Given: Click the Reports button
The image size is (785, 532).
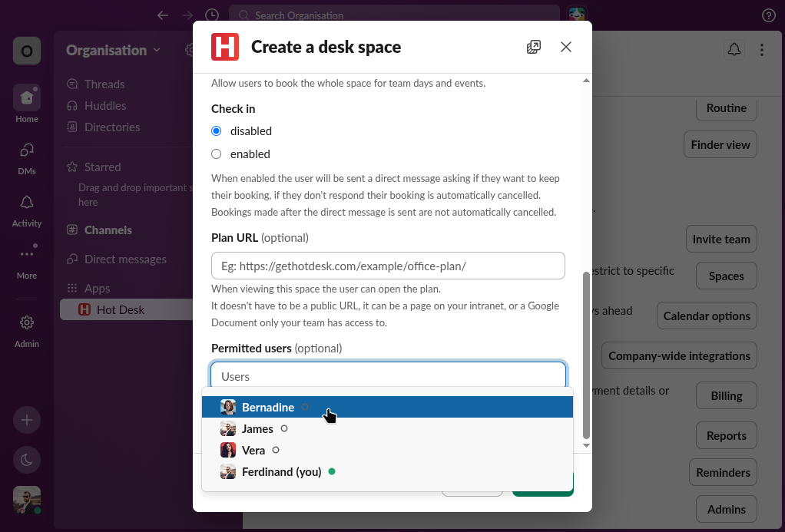Looking at the screenshot, I should click(x=726, y=436).
